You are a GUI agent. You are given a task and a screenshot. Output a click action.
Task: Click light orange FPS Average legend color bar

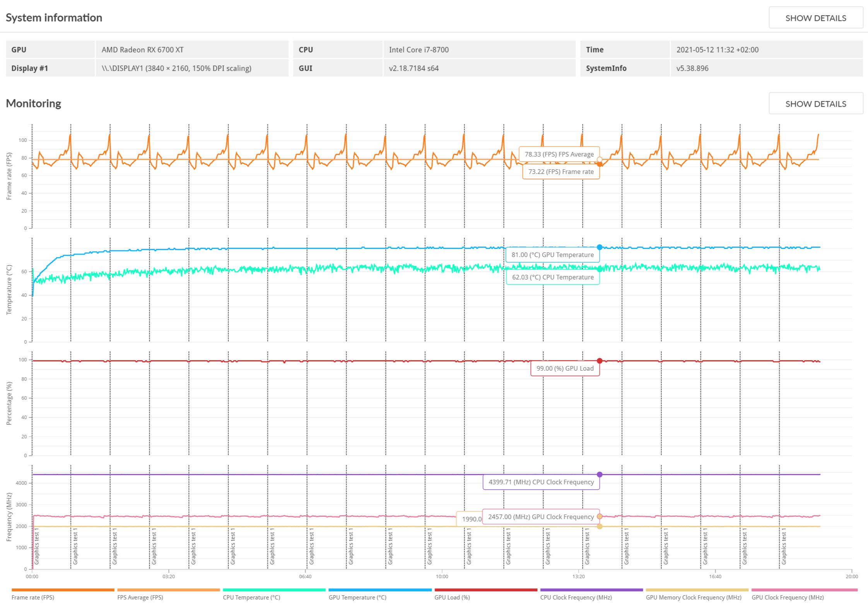[169, 590]
